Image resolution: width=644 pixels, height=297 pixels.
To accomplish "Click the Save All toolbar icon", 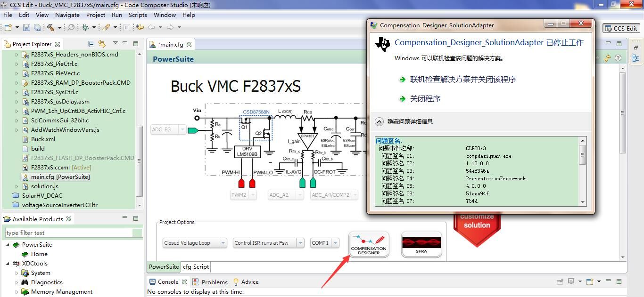I will 37,27.
